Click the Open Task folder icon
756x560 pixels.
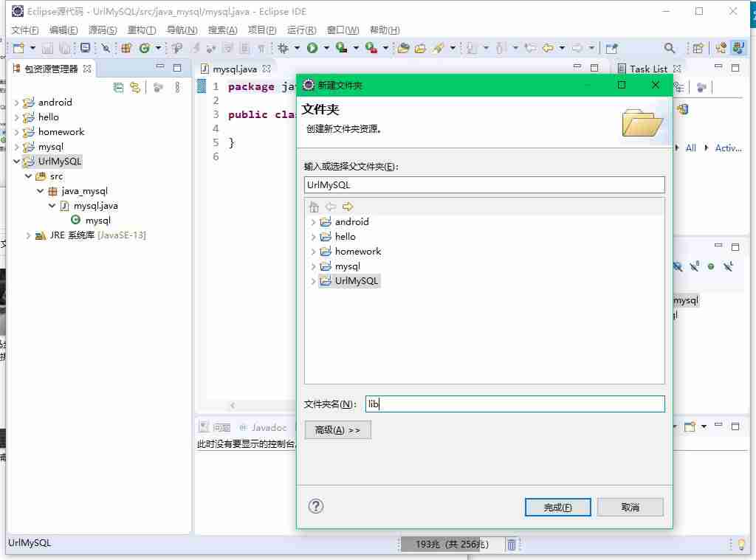[x=420, y=48]
